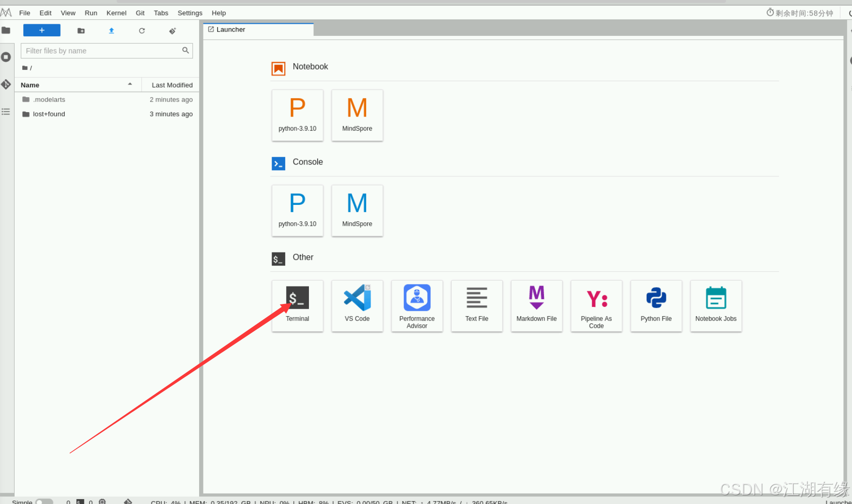Screen dimensions: 852x504
Task: Open the Settings menu
Action: click(190, 13)
